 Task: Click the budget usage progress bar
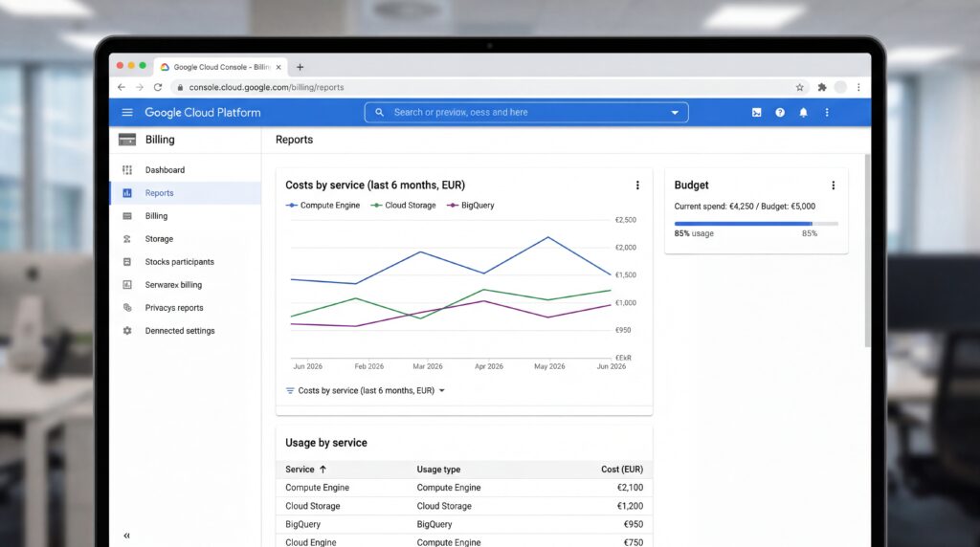tap(756, 224)
